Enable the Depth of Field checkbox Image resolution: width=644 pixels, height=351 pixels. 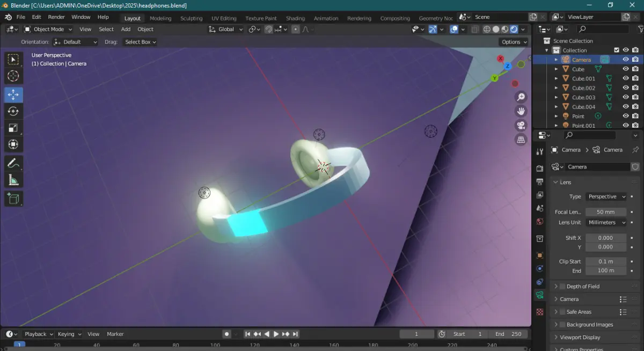tap(562, 287)
